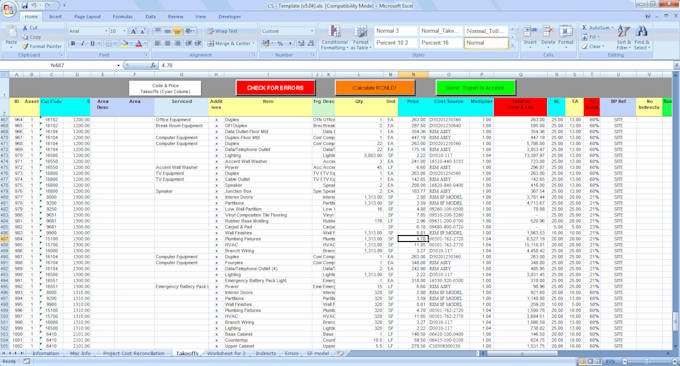Open the Custom number format dropdown
This screenshot has width=680, height=366.
click(311, 31)
